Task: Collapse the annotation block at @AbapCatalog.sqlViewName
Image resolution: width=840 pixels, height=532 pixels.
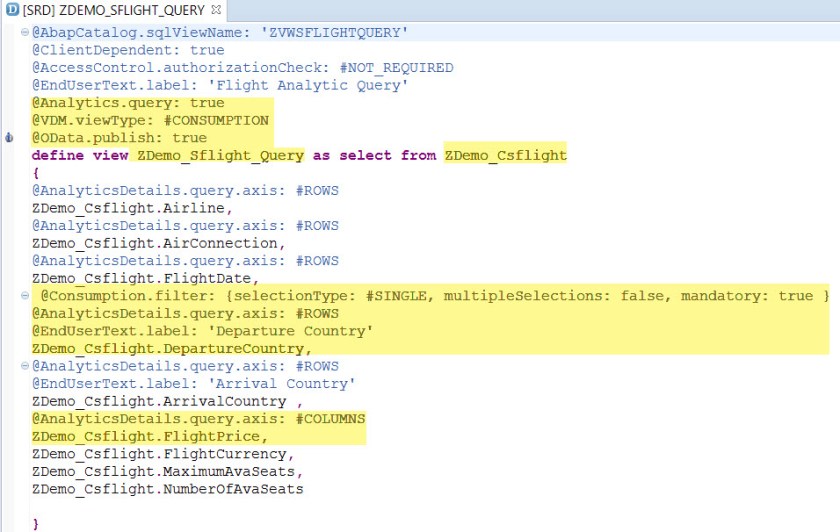Action: point(25,32)
